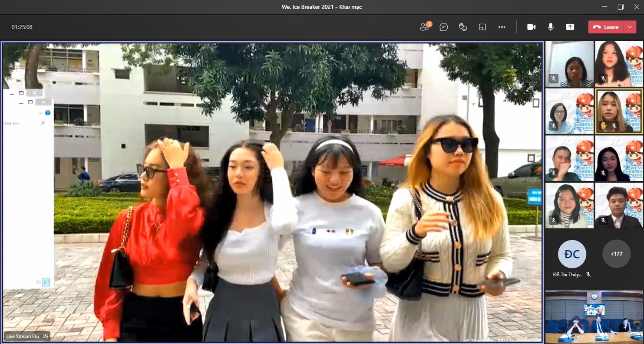The width and height of the screenshot is (644, 344).
Task: Select the tile of woman in turtleneck sweater
Action: coord(569,206)
